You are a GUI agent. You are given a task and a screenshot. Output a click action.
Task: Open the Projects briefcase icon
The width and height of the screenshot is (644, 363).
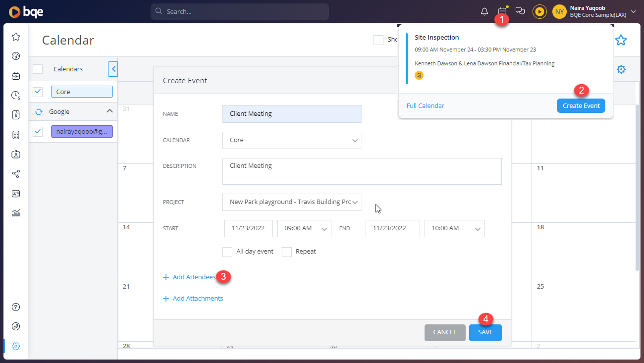[x=15, y=76]
